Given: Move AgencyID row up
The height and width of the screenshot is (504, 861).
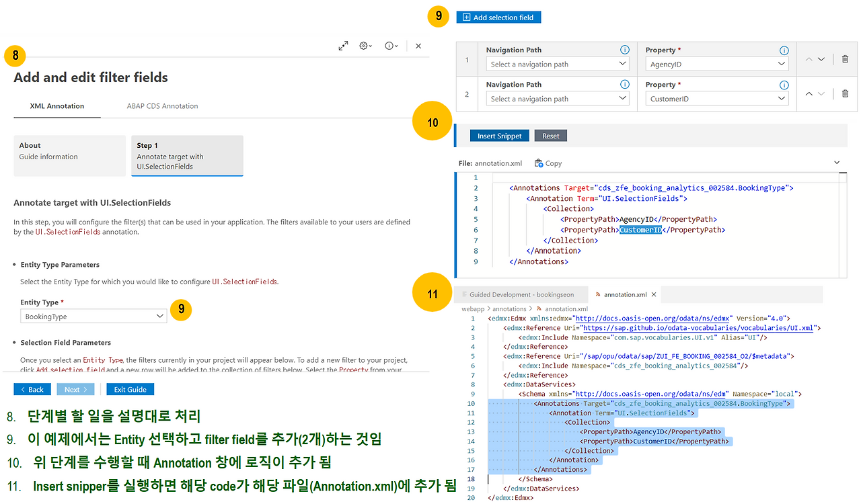Looking at the screenshot, I should pyautogui.click(x=809, y=59).
